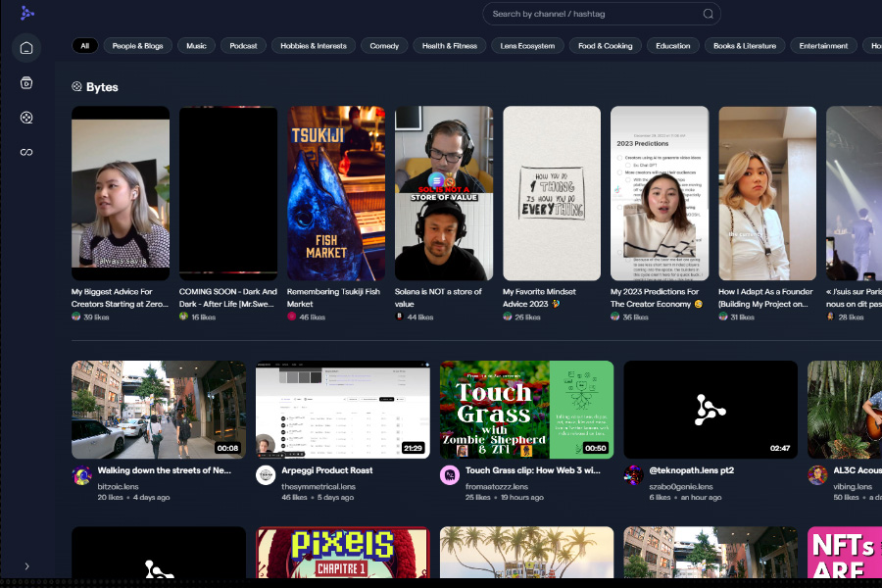The width and height of the screenshot is (882, 588).
Task: Open the Touch Grass video thumbnail
Action: coord(526,410)
